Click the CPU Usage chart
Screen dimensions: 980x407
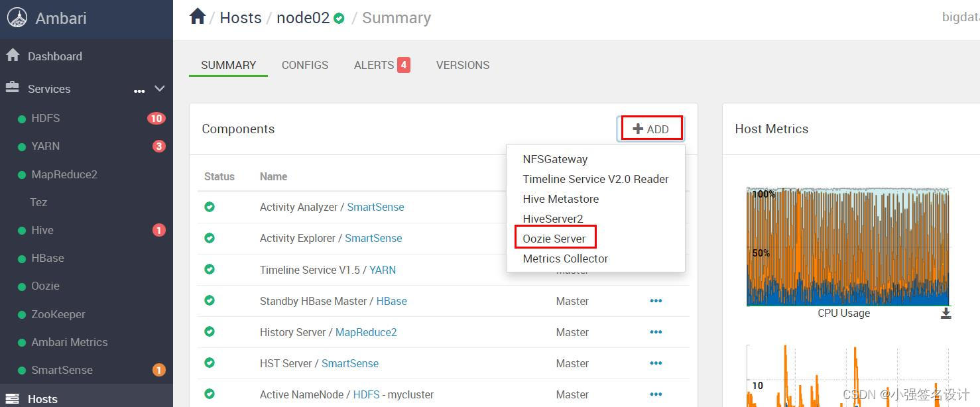tap(847, 247)
